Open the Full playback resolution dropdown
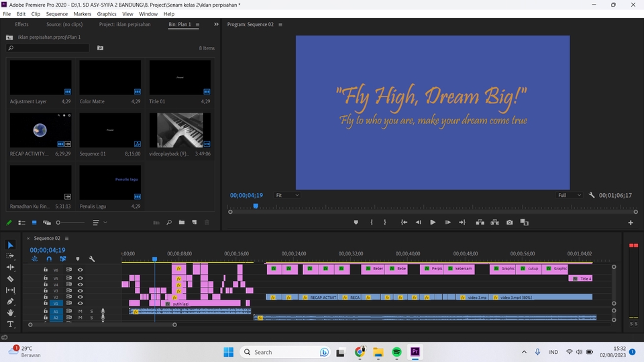Screen dimensions: 644x362 tap(570, 195)
